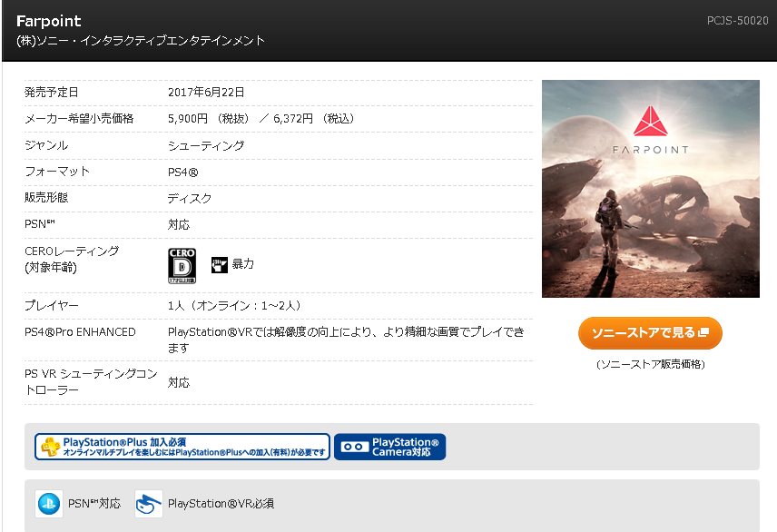
Task: Click the PSN compatible PlayStation logo icon
Action: coord(49,504)
